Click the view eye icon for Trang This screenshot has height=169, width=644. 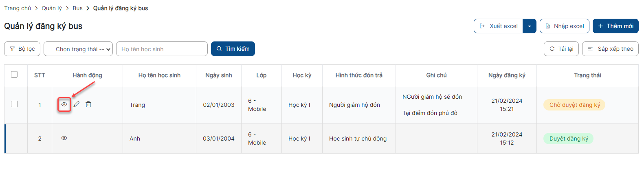coord(64,104)
